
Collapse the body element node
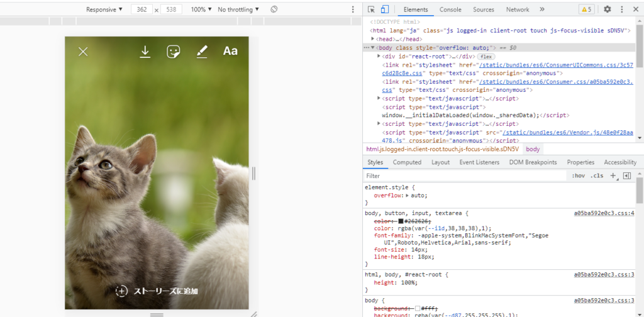[372, 48]
